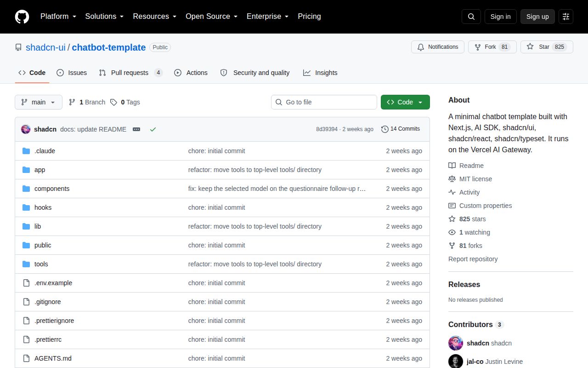The width and height of the screenshot is (588, 368).
Task: Open the .gitignore file
Action: [48, 302]
